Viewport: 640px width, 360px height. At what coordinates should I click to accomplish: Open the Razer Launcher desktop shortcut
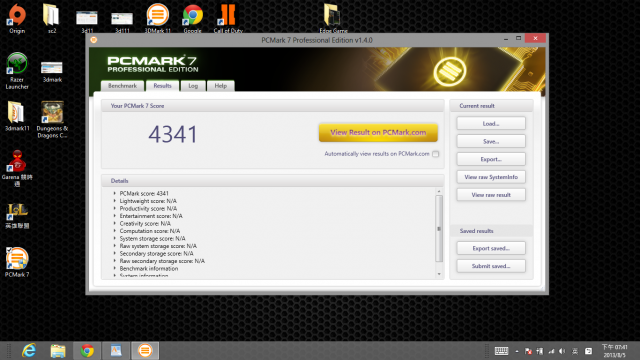(x=17, y=71)
